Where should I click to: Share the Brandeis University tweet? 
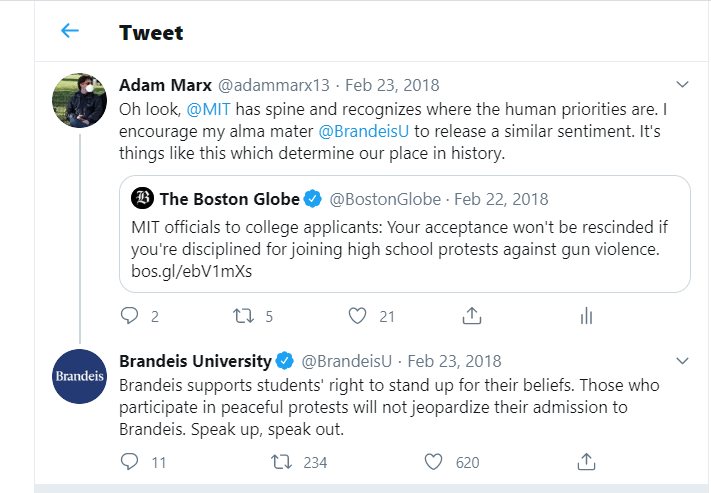click(586, 462)
